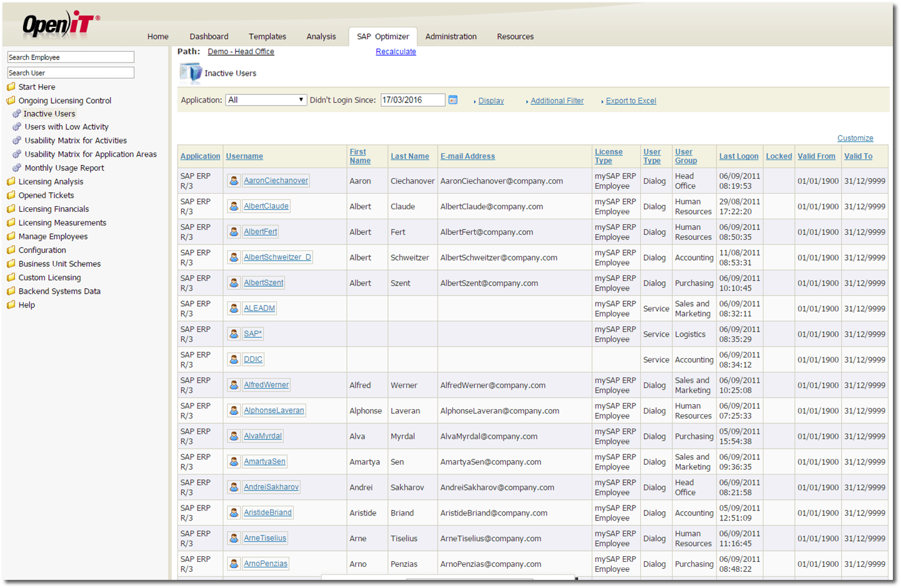Viewport: 901px width, 588px height.
Task: Open Users with Low Activity report
Action: coord(66,127)
